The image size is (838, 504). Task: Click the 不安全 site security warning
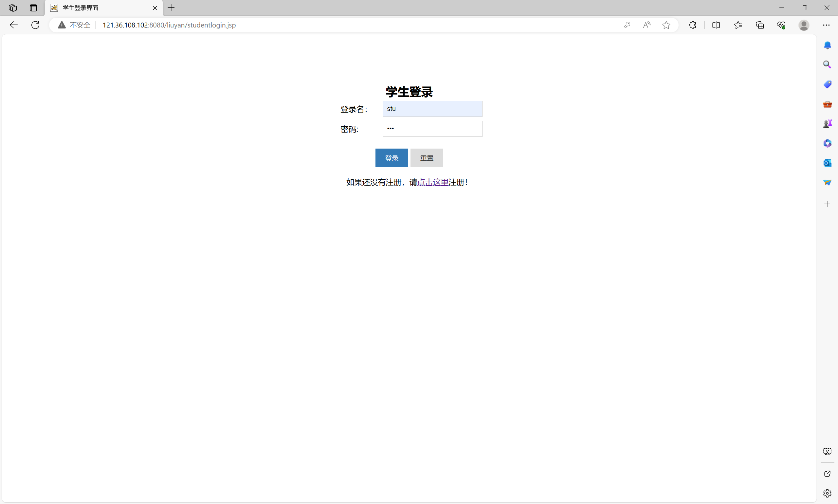tap(75, 25)
